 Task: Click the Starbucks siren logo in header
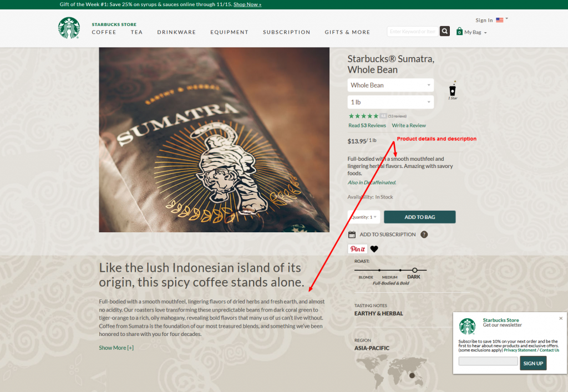point(69,28)
